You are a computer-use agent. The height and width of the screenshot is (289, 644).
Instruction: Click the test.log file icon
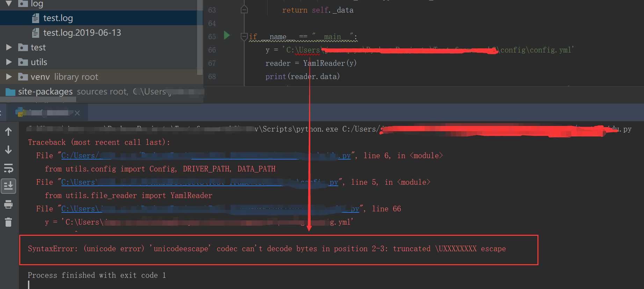[x=36, y=18]
